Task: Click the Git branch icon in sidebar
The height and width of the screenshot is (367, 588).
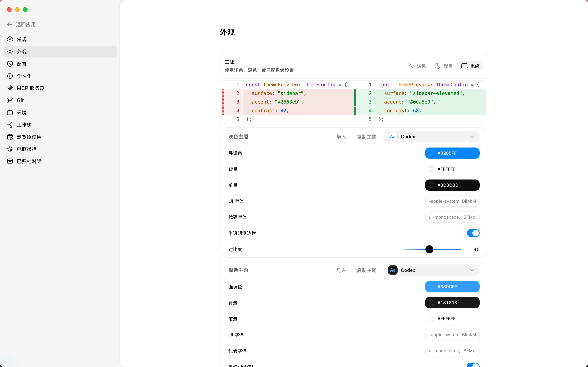Action: point(10,100)
